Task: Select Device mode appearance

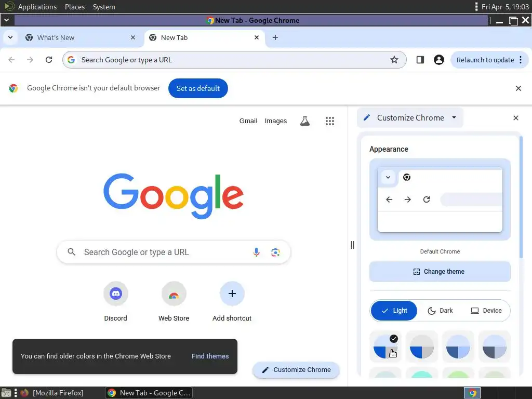Action: (x=486, y=311)
